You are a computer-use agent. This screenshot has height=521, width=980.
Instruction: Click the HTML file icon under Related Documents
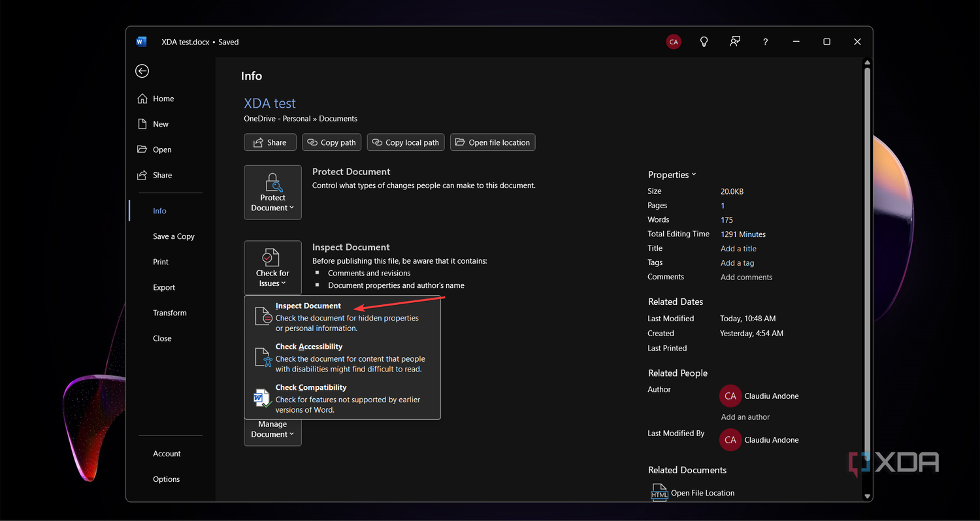[x=659, y=493]
